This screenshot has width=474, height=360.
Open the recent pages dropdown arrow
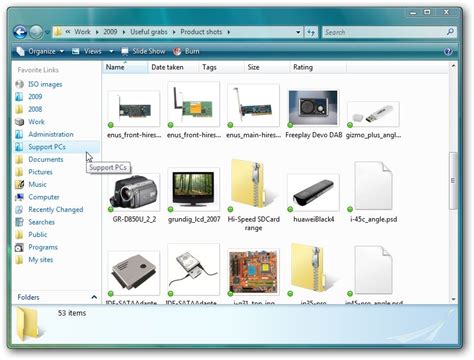(x=47, y=32)
